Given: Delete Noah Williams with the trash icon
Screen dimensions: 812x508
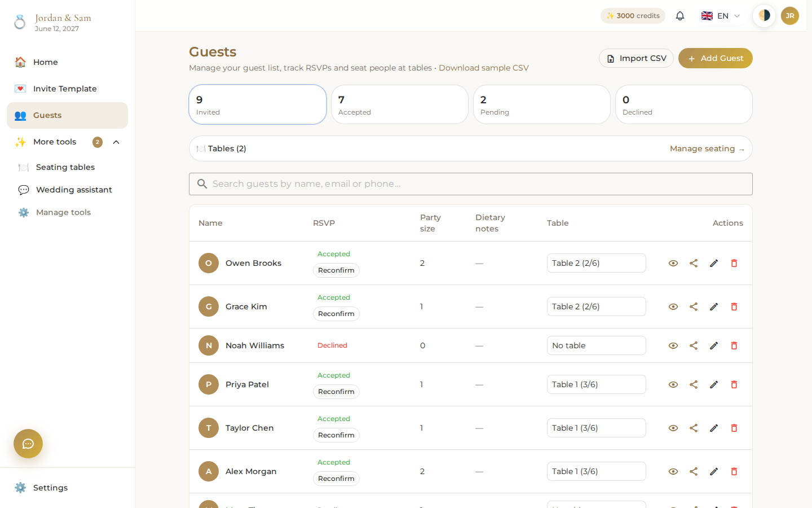Looking at the screenshot, I should coord(734,345).
